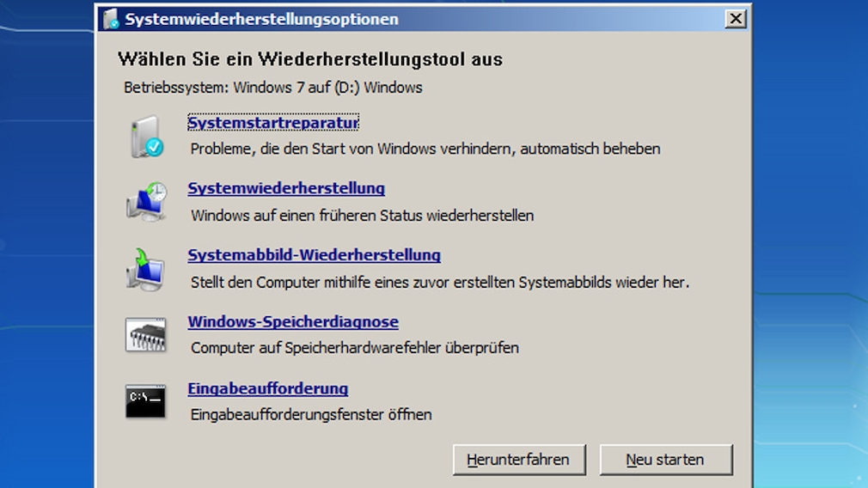868x488 pixels.
Task: Click the Systemabbild-Wiederherstellung green arrow icon
Action: [145, 270]
